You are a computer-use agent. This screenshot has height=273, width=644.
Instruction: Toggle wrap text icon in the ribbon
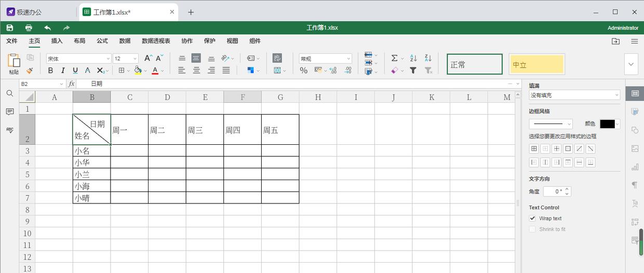[277, 58]
